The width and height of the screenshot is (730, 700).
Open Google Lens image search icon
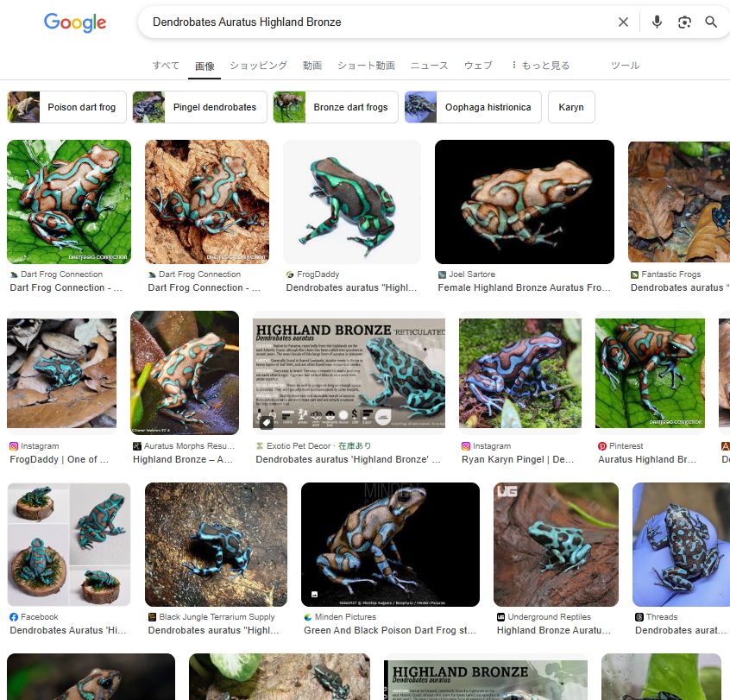[x=684, y=22]
